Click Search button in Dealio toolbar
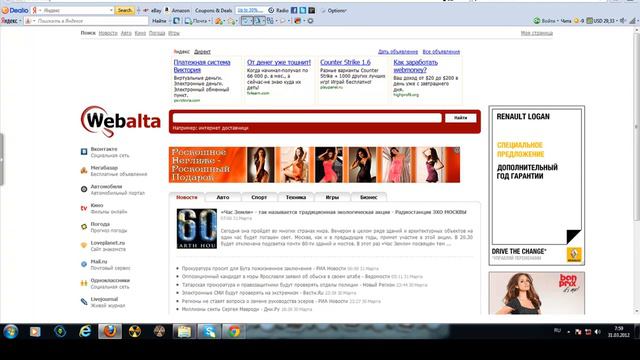 [x=124, y=10]
